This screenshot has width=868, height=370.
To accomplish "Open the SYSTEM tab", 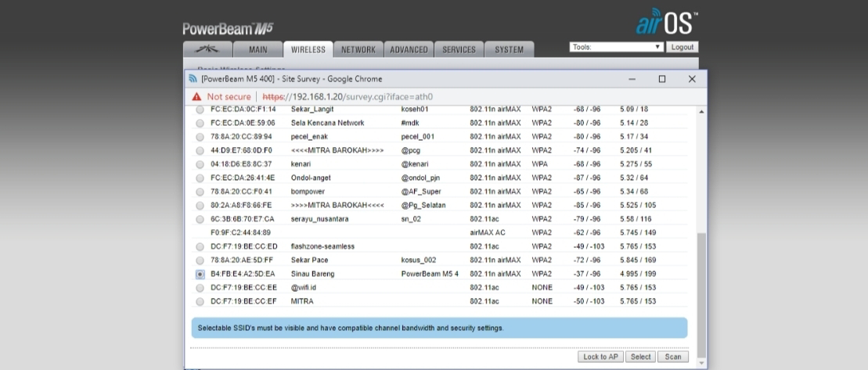I will point(510,49).
